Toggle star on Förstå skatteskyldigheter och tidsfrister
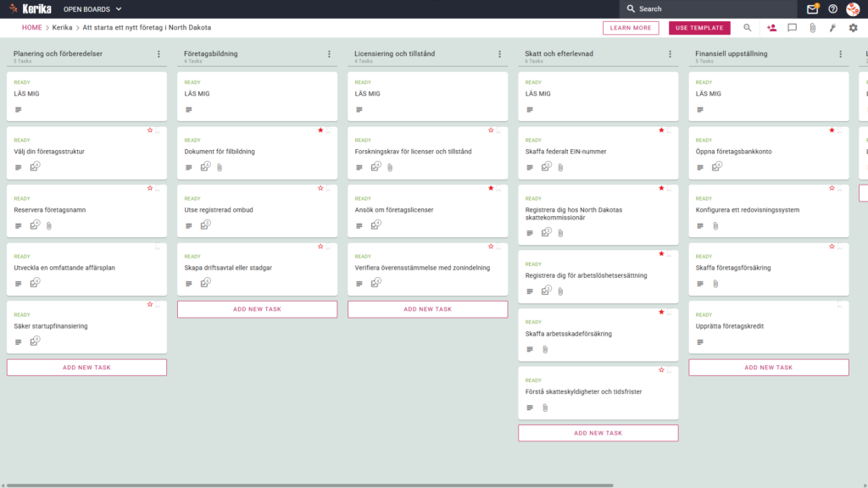868x488 pixels. click(661, 370)
